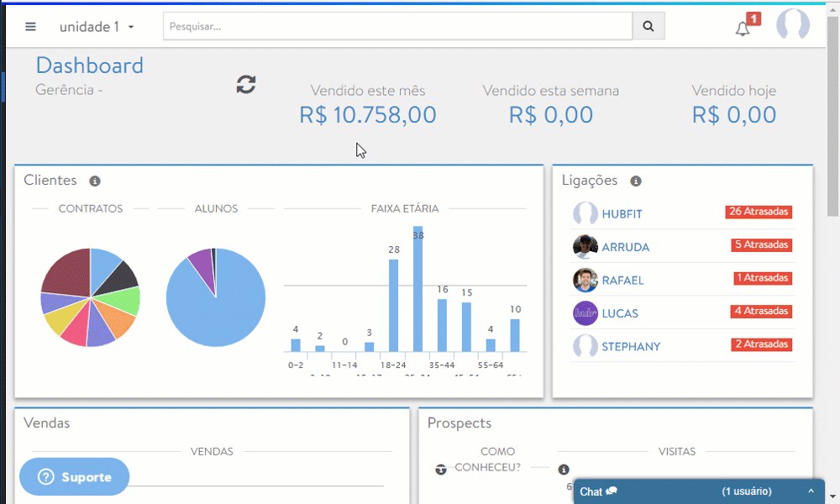This screenshot has width=840, height=504.
Task: Click the 4 Atrasadas badge for LUCAS
Action: tap(762, 312)
